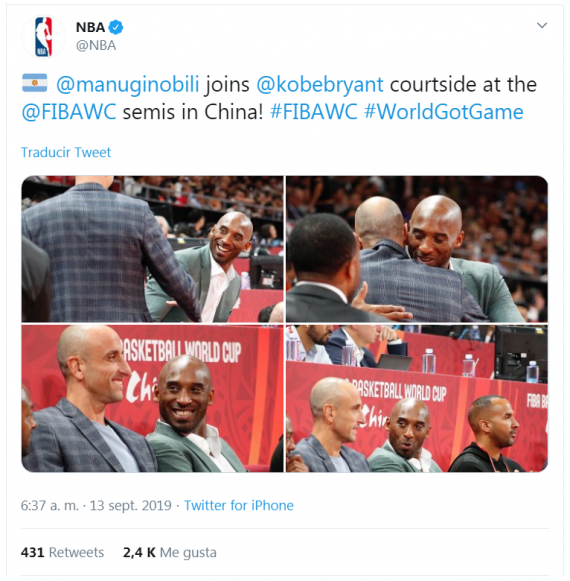Click the NBA logo profile avatar
Screen dimensions: 570x581
pos(43,37)
